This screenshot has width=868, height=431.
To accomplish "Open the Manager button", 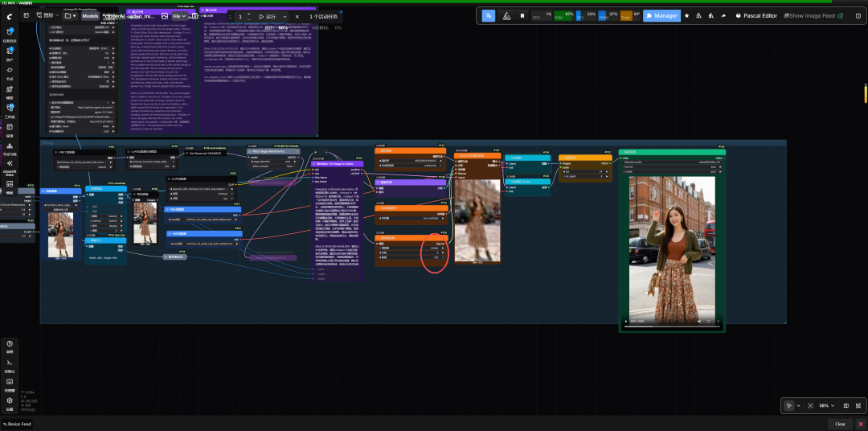I will pyautogui.click(x=662, y=15).
